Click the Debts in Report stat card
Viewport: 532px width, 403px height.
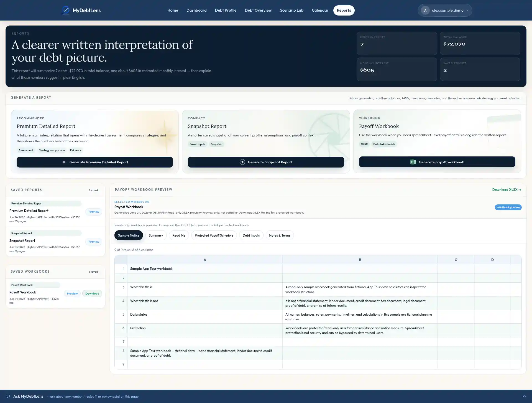click(x=397, y=43)
